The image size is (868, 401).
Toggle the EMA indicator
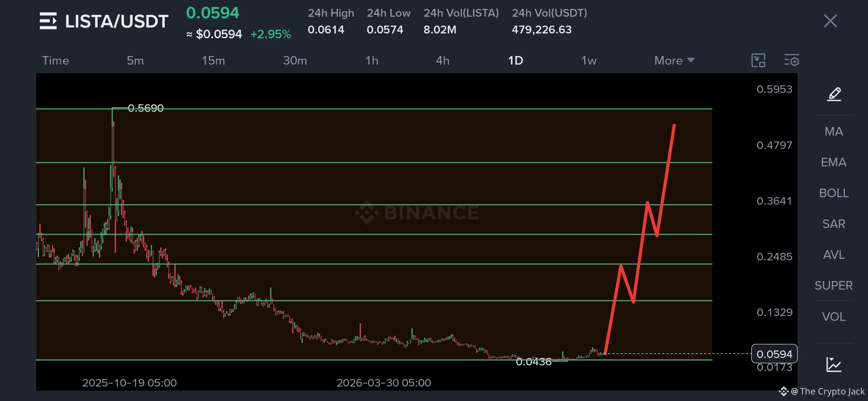[834, 162]
